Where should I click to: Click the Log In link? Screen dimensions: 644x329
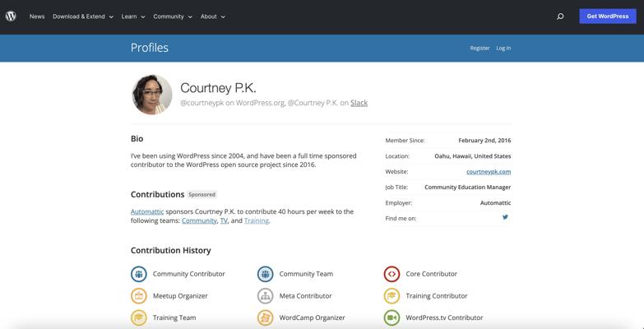click(503, 48)
